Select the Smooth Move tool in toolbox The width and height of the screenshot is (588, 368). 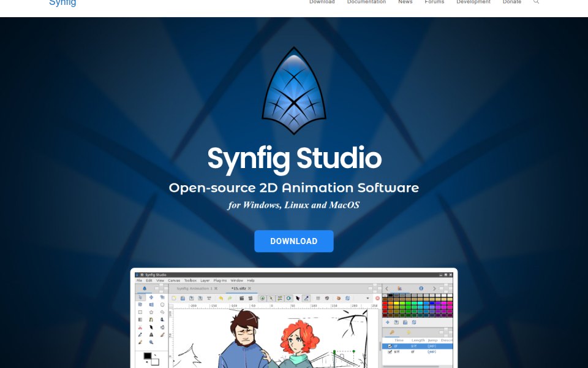151,297
